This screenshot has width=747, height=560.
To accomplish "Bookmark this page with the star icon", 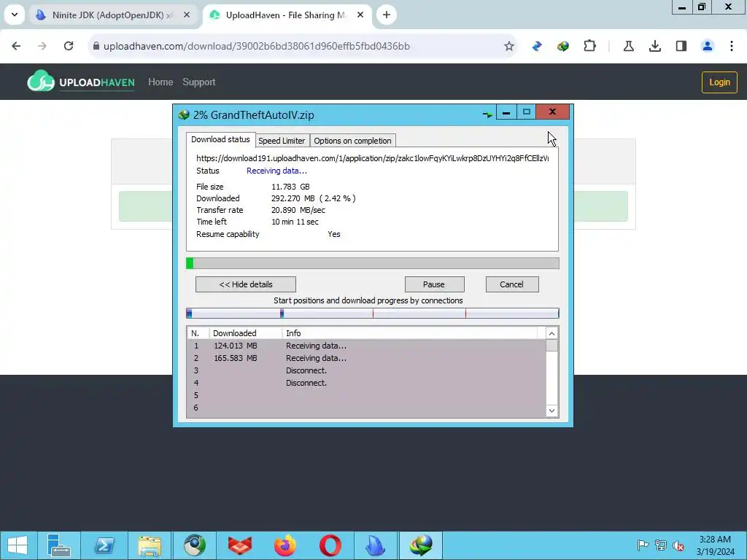I will pyautogui.click(x=508, y=46).
